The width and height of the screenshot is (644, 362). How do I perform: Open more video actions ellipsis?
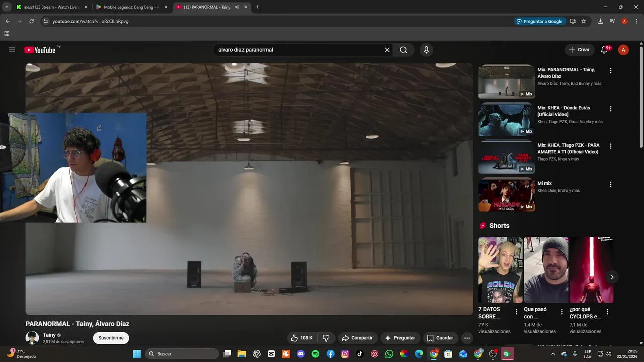coord(467,338)
